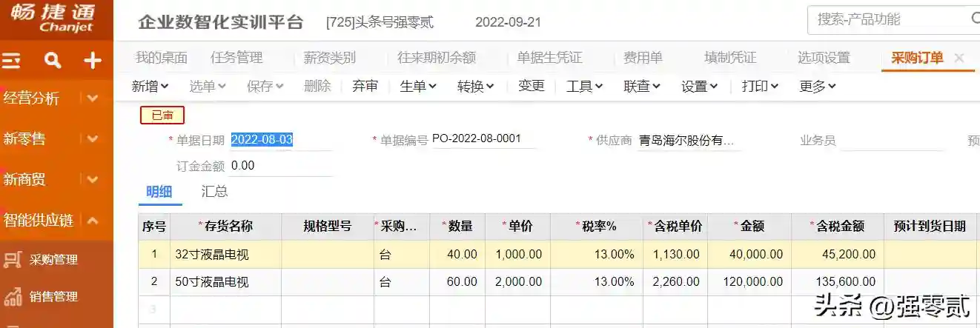Viewport: 980px width, 328px height.
Task: Switch to the 填制凭证 tab
Action: [x=730, y=58]
